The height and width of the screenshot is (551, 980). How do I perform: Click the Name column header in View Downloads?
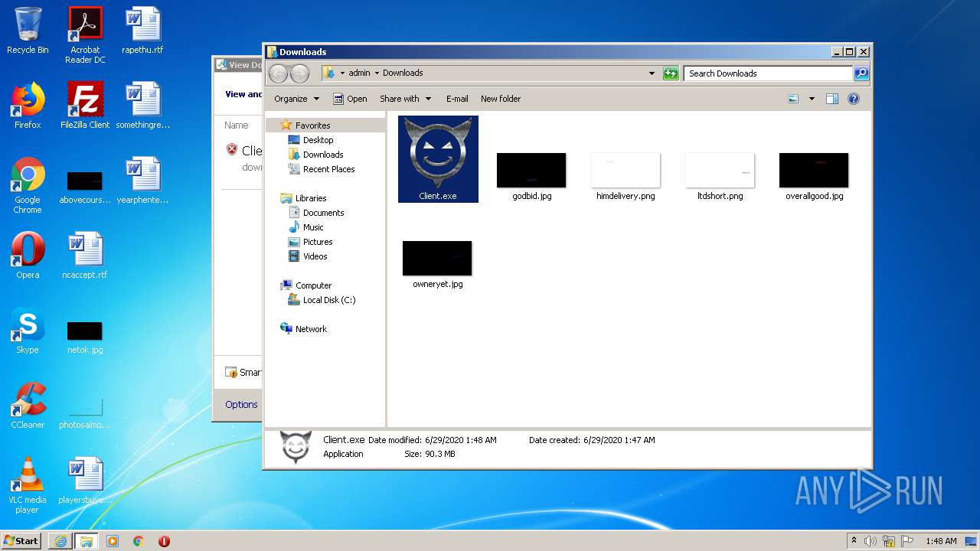237,126
